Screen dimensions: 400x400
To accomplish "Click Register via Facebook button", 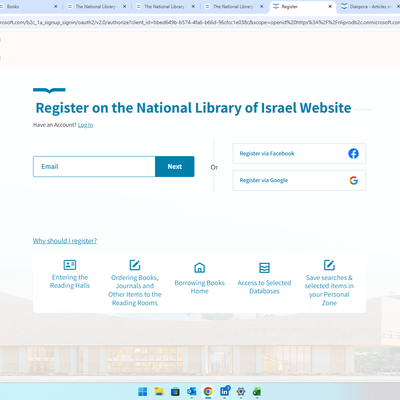I will coord(299,153).
